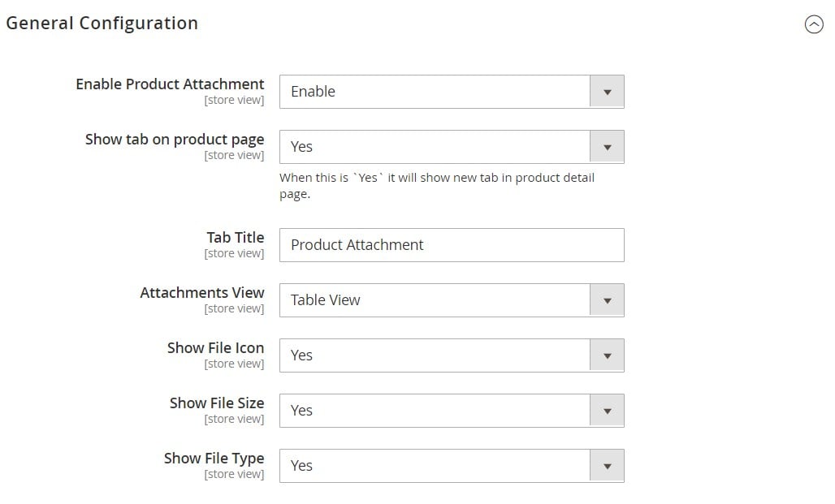Click the Show File Icon label
The width and height of the screenshot is (835, 504).
216,348
